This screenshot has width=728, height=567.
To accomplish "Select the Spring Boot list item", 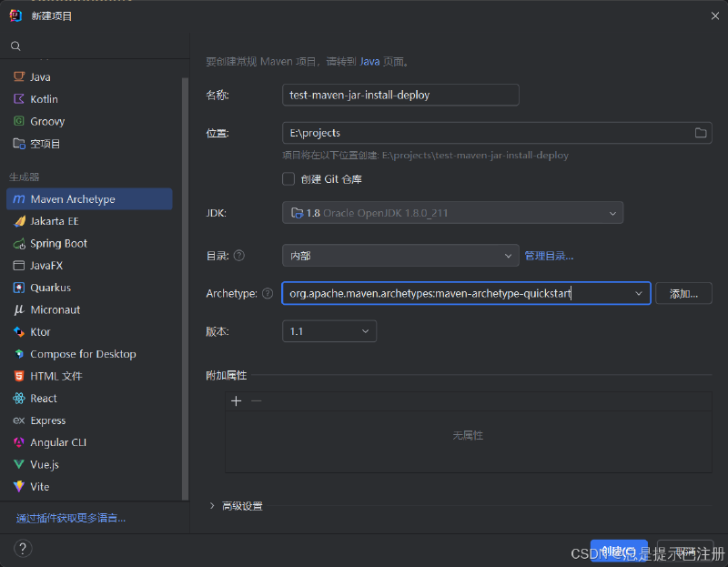I will coord(89,243).
